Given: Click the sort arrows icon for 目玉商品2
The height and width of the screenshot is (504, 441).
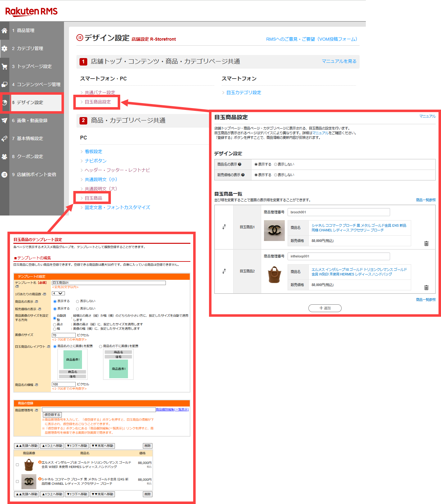Looking at the screenshot, I should (x=224, y=271).
